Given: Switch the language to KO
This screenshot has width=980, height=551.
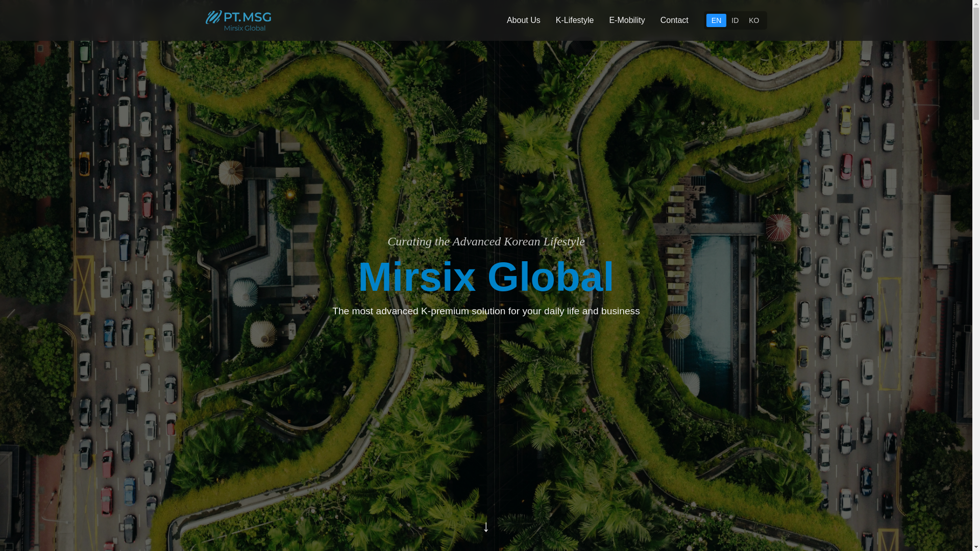Looking at the screenshot, I should pyautogui.click(x=753, y=20).
